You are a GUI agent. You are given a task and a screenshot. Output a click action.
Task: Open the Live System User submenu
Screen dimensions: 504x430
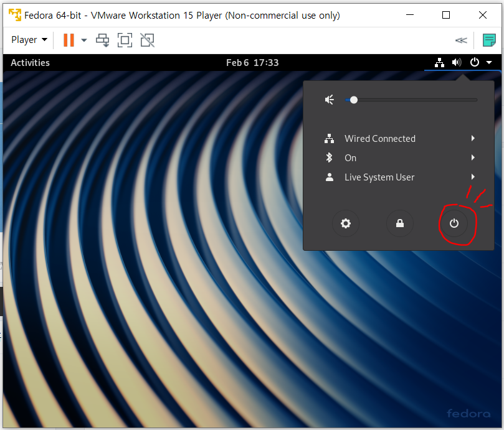coord(399,177)
